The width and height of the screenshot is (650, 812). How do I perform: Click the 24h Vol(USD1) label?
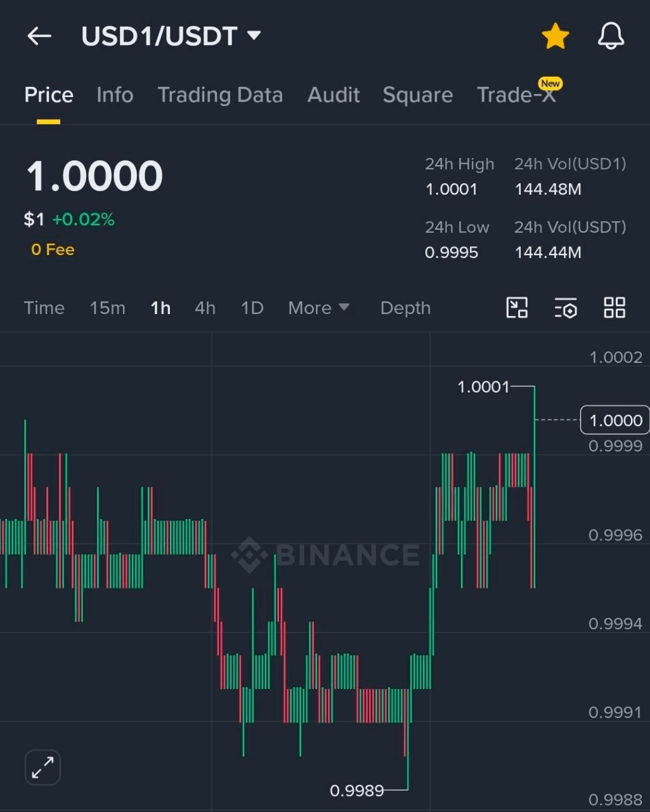[x=570, y=164]
